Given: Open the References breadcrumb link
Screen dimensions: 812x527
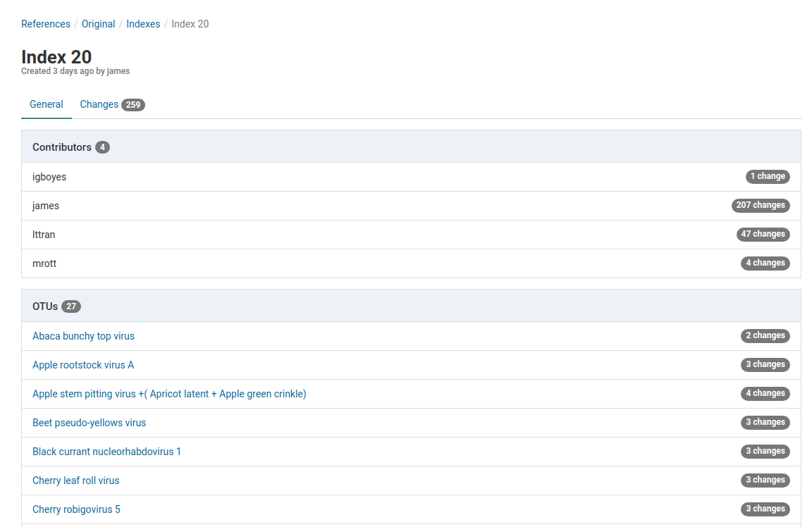Looking at the screenshot, I should 46,24.
